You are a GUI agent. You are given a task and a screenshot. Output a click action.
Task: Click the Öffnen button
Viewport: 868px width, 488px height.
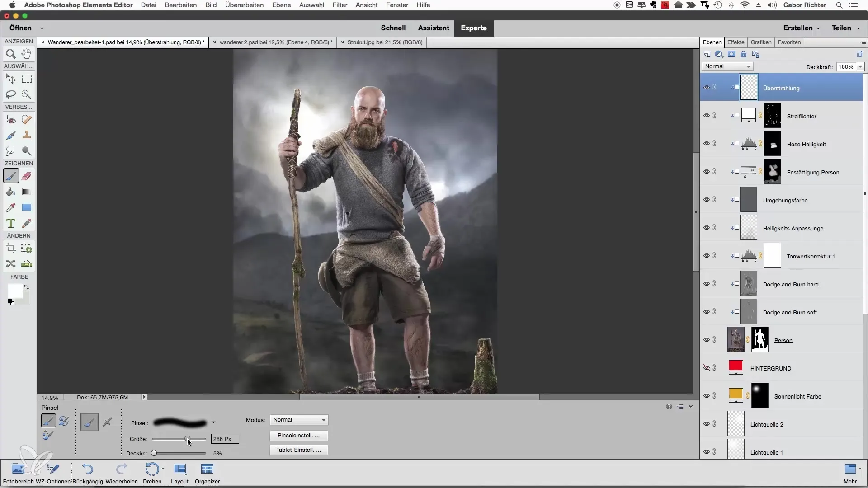[x=20, y=28]
